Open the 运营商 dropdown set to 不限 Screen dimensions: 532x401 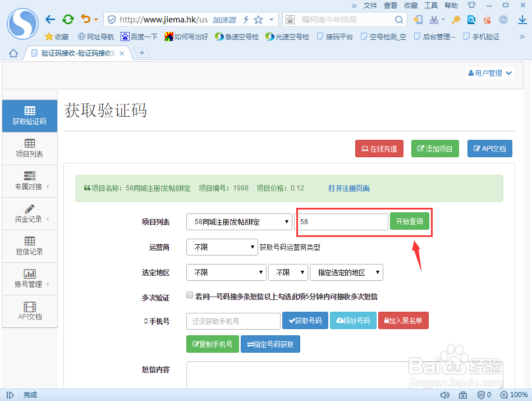(x=222, y=247)
